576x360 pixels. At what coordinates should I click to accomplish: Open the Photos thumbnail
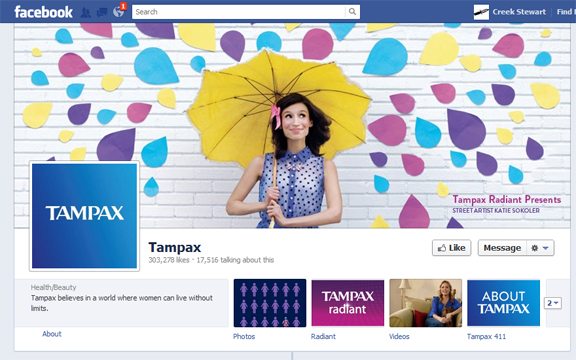pyautogui.click(x=270, y=303)
